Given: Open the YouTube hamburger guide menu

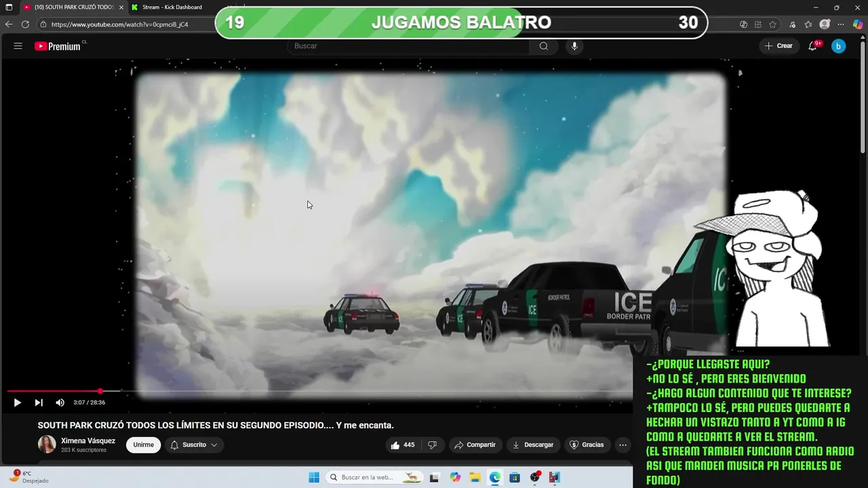Looking at the screenshot, I should pos(18,46).
